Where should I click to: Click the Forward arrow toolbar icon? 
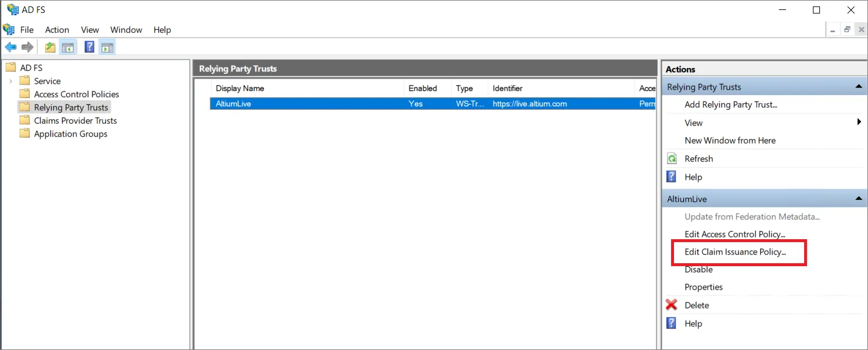click(x=27, y=47)
